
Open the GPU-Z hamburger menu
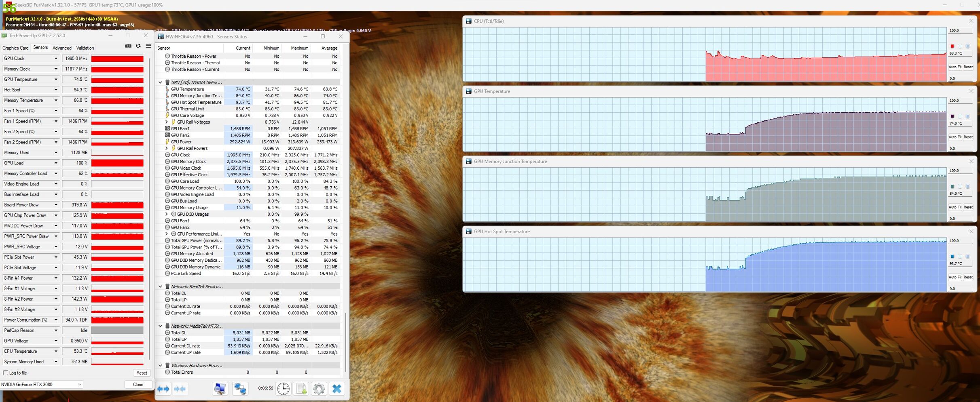coord(148,46)
